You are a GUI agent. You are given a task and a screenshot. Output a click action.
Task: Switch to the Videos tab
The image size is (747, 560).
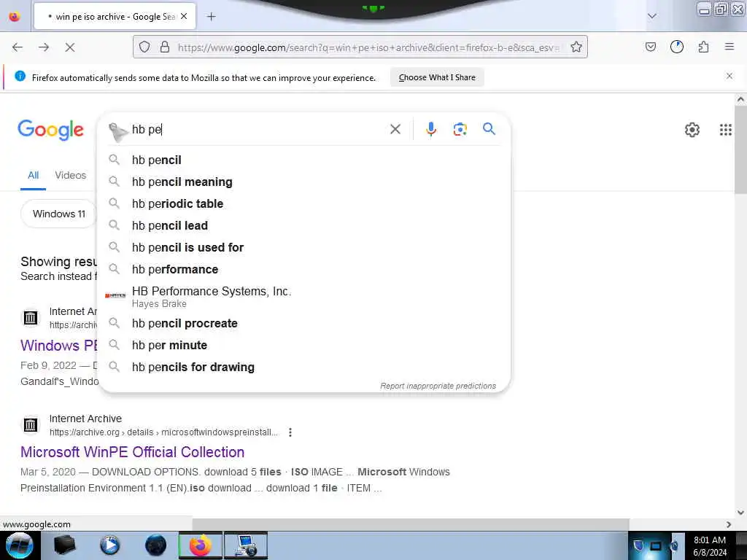(71, 175)
